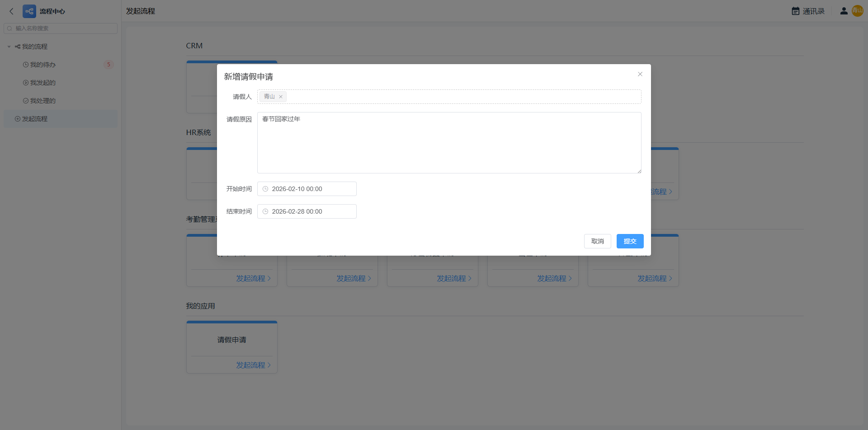Click the 青山 avatar in top right
Viewport: 868px width, 430px height.
[x=857, y=11]
